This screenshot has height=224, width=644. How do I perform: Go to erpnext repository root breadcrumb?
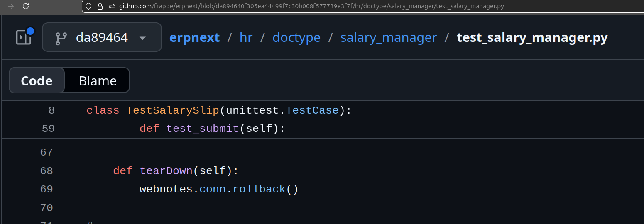click(x=194, y=38)
